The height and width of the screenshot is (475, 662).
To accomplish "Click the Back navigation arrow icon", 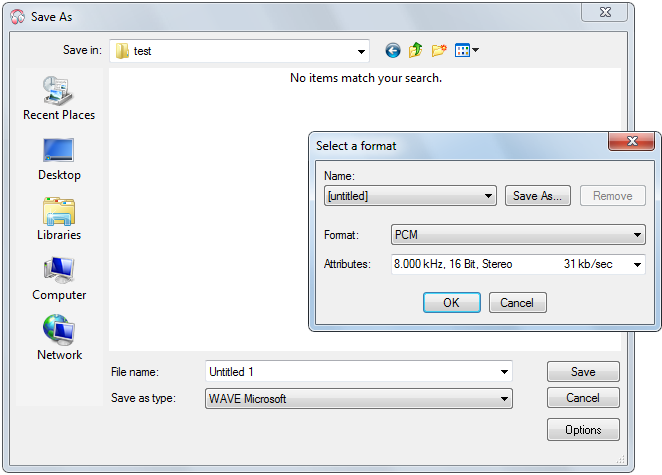I will [392, 50].
